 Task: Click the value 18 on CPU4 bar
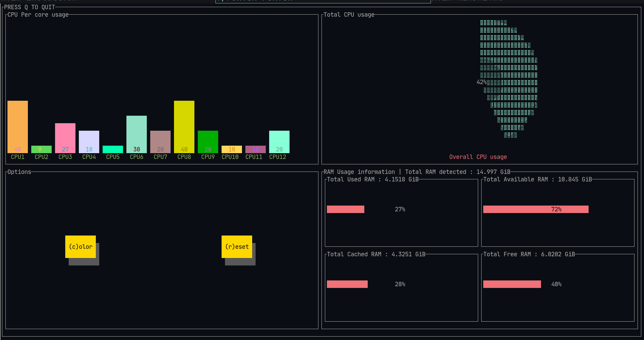point(89,149)
